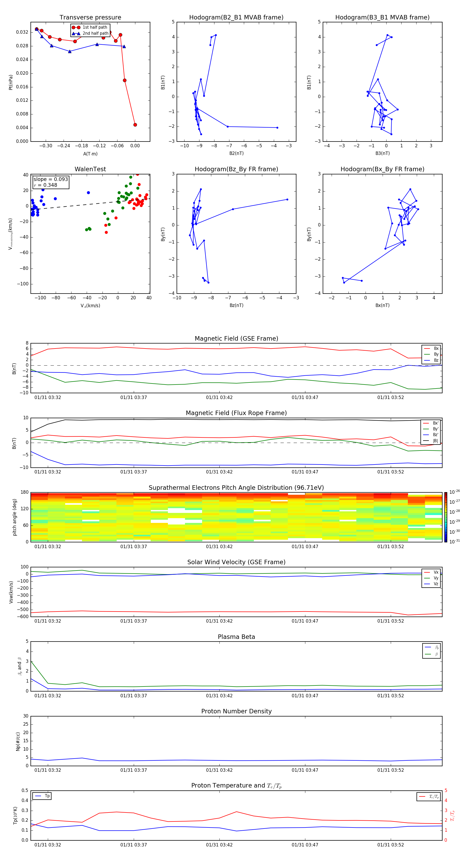Select the Suprathermal Electrons Pitch Angle Distribution title
473x868 pixels.
[236, 488]
